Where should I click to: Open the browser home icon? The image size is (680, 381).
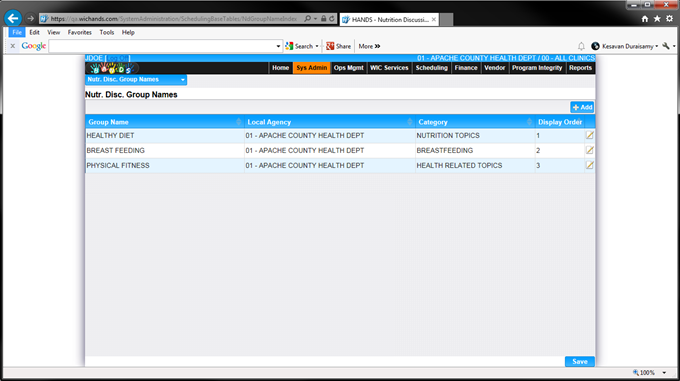point(645,19)
